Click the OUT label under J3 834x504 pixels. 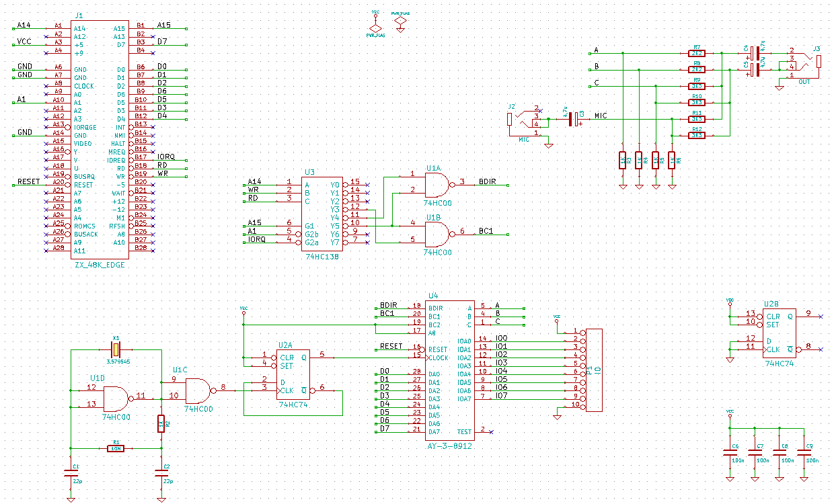click(x=805, y=82)
